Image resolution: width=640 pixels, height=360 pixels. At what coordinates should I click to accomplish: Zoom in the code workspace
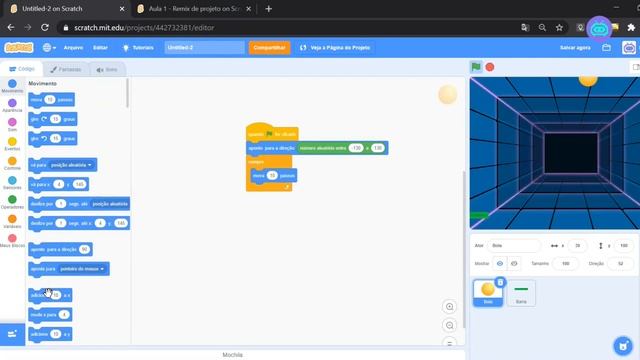(x=449, y=307)
